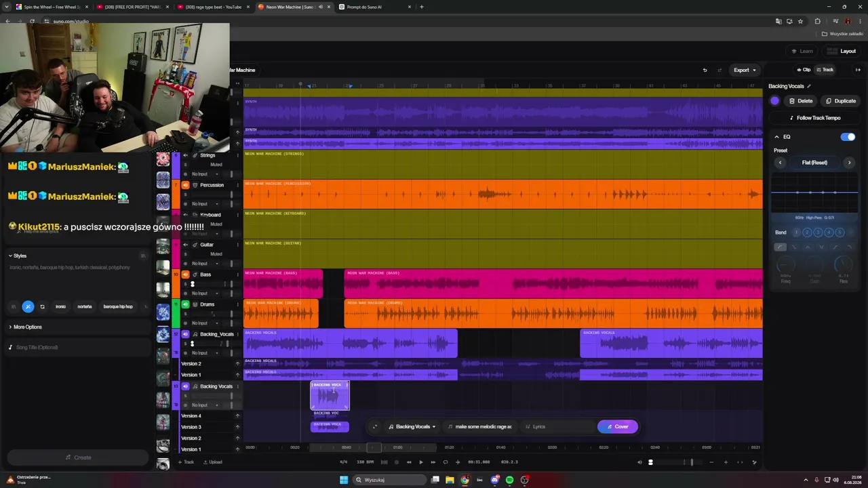Open the Spin the Wheel browser tab

click(52, 7)
